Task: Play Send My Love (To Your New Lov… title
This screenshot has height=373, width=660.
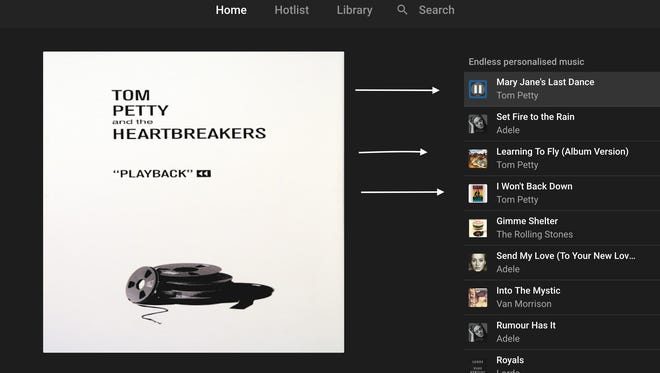Action: [x=566, y=256]
